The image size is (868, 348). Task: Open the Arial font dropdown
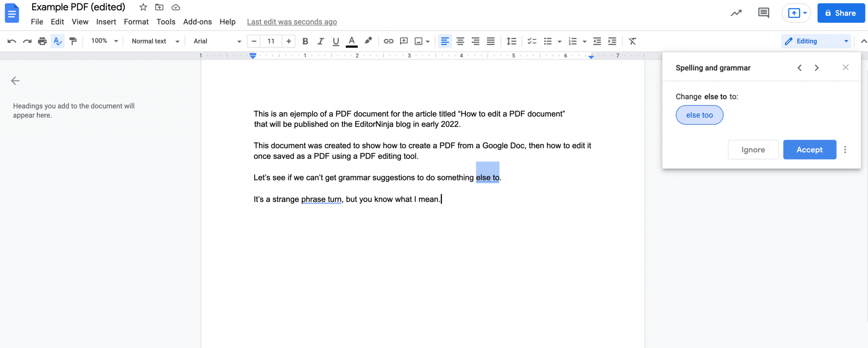217,41
